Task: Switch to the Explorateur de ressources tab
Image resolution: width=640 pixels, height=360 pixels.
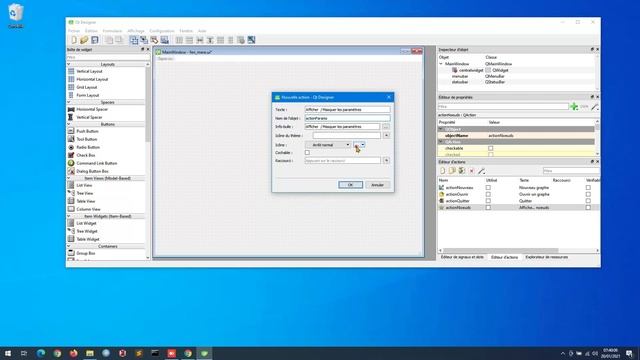Action: coord(547,257)
